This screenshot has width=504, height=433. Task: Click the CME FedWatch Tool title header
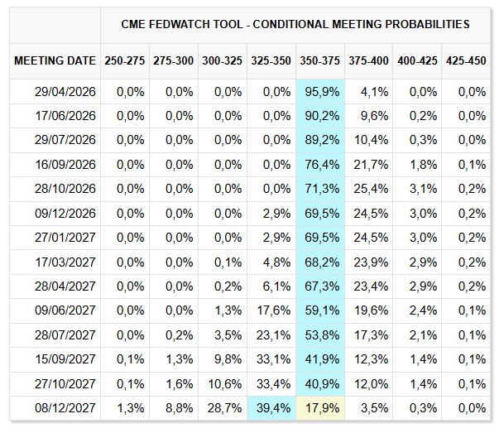pyautogui.click(x=297, y=24)
